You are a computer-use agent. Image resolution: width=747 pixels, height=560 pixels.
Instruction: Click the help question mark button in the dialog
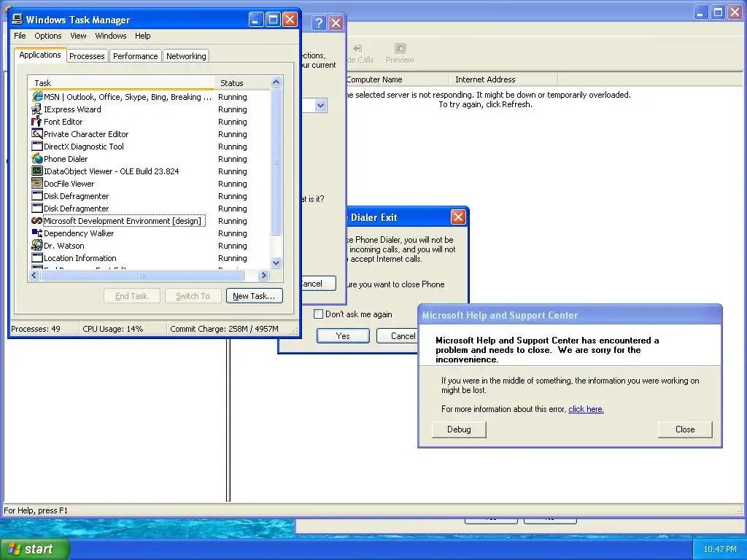coord(320,23)
